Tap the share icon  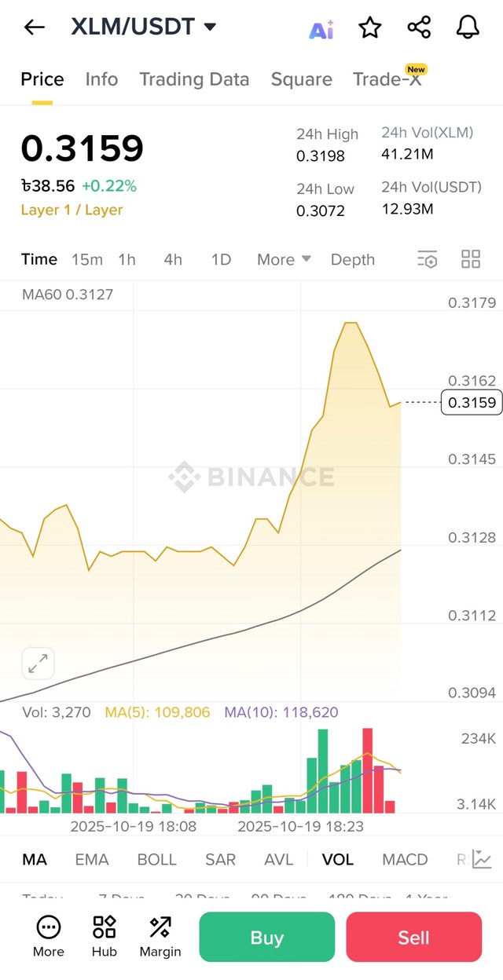419,28
